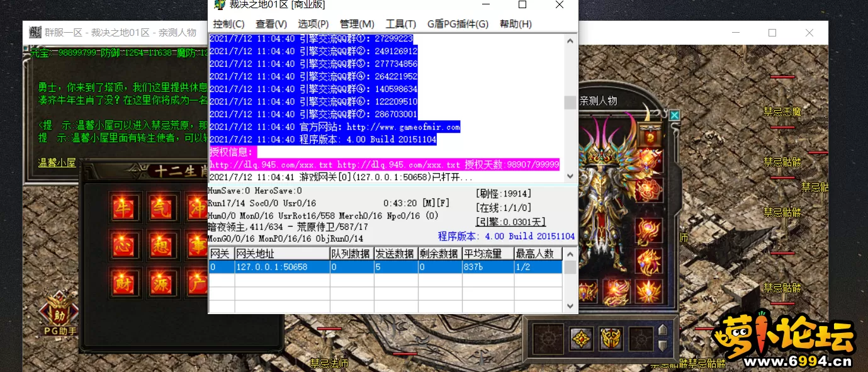The height and width of the screenshot is (372, 868).
Task: Click the server window app icon in title bar
Action: (219, 4)
